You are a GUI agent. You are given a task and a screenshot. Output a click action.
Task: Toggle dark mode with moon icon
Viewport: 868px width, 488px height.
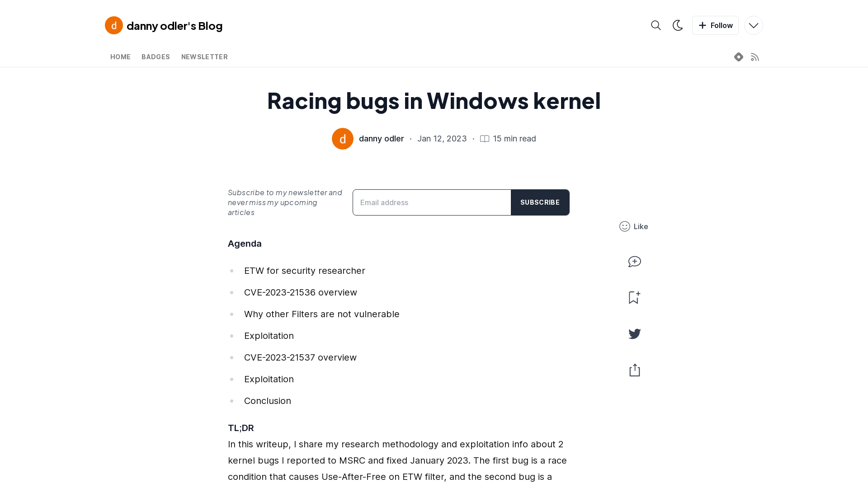click(678, 25)
